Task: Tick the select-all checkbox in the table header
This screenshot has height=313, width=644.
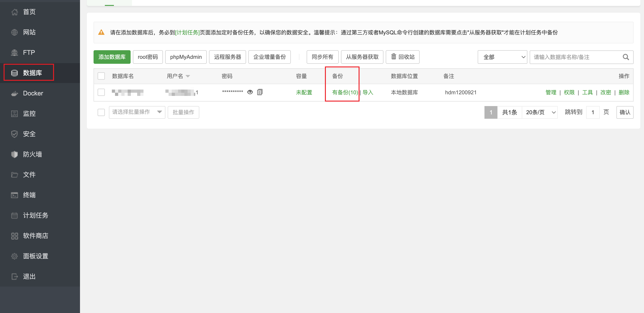Action: pyautogui.click(x=101, y=76)
